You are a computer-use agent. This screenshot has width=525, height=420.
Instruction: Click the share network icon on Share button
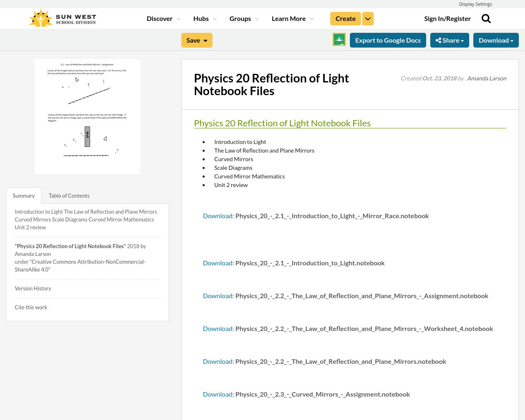pyautogui.click(x=438, y=39)
